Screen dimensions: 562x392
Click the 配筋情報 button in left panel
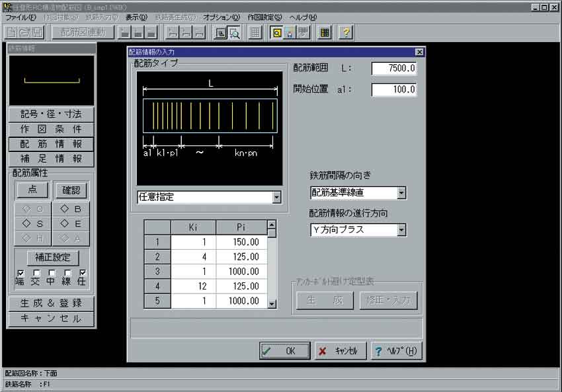(52, 144)
